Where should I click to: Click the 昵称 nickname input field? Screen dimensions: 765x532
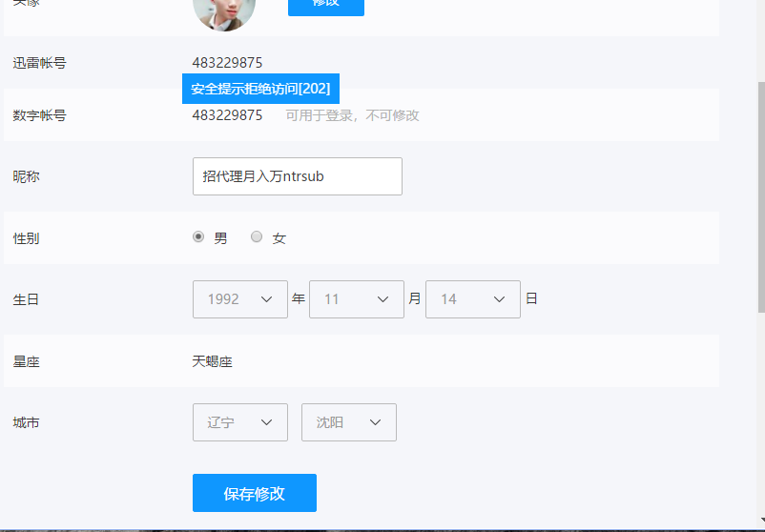(x=297, y=176)
